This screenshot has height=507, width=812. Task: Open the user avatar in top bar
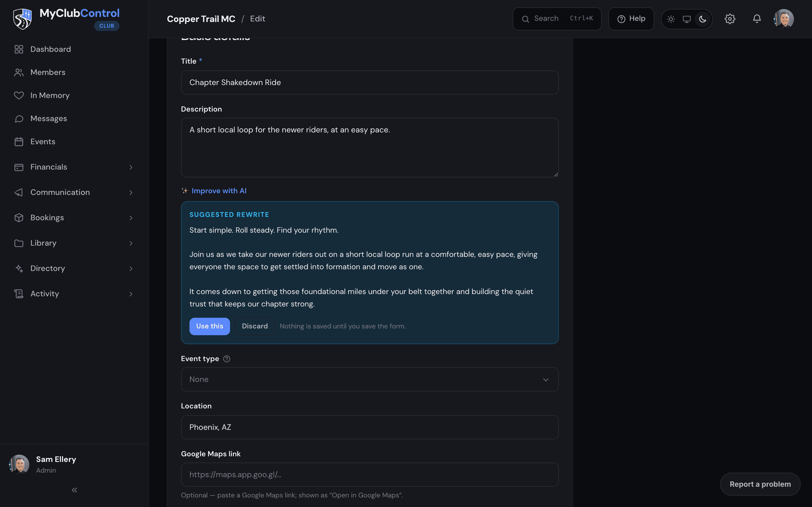point(784,19)
